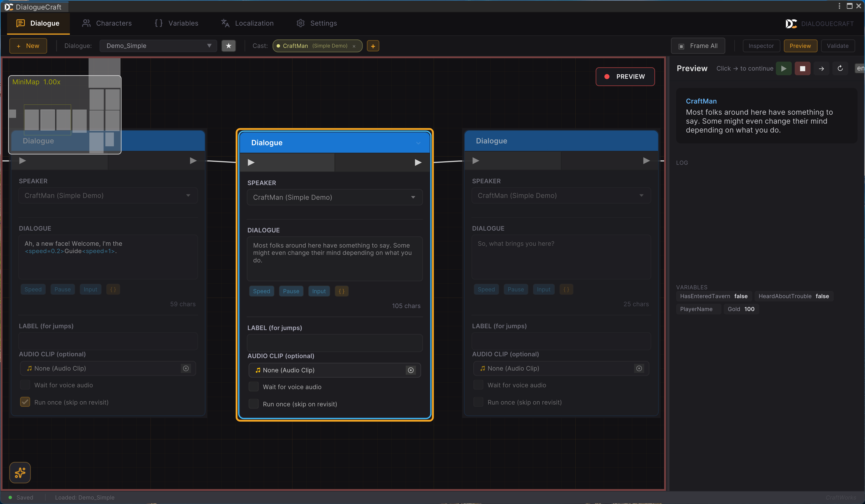This screenshot has width=865, height=504.
Task: Remove CraftMan from the cast
Action: coord(354,46)
